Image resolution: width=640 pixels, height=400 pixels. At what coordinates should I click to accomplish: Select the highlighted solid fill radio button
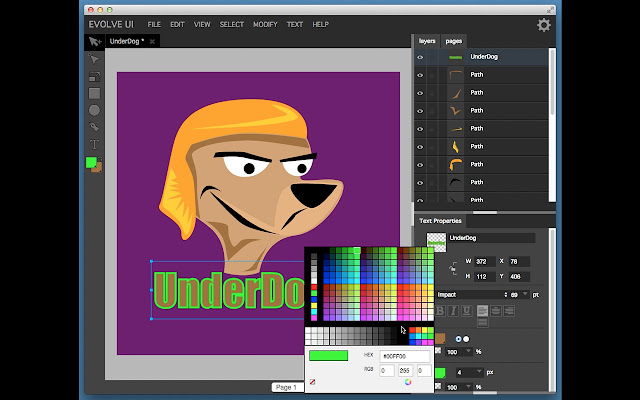[458, 339]
